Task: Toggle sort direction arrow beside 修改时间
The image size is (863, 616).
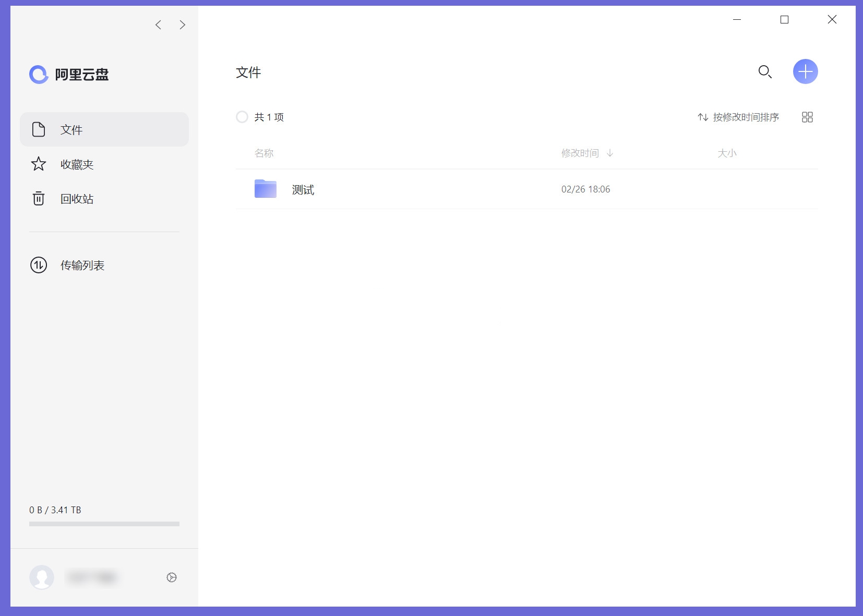Action: coord(610,153)
